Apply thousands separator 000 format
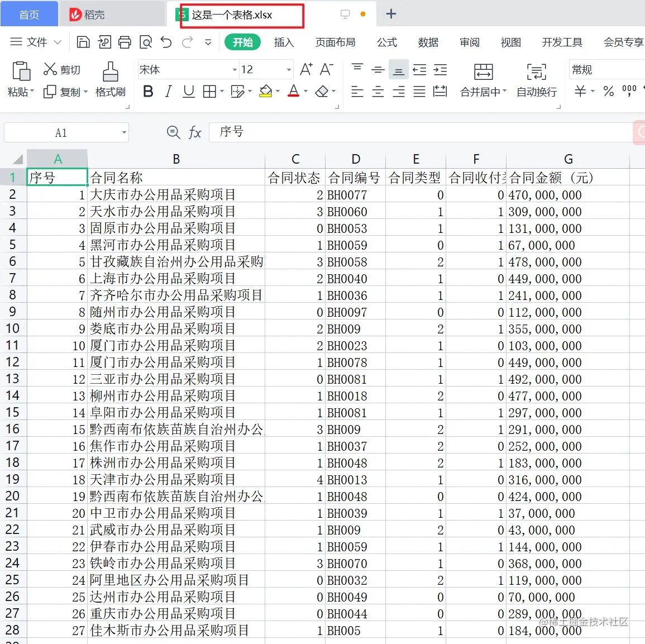Image resolution: width=645 pixels, height=644 pixels. click(x=629, y=90)
